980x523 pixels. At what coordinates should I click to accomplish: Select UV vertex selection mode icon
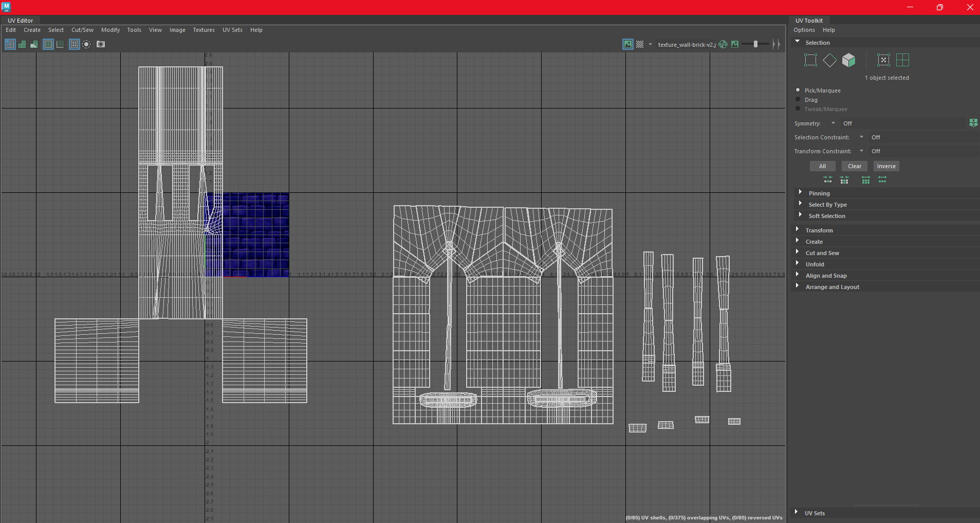coord(810,60)
